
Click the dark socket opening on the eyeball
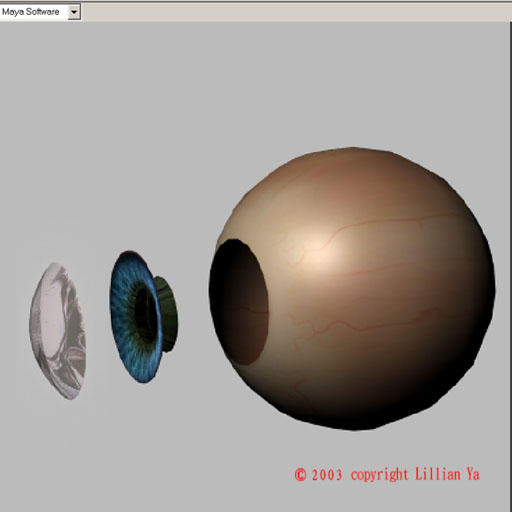tap(239, 302)
